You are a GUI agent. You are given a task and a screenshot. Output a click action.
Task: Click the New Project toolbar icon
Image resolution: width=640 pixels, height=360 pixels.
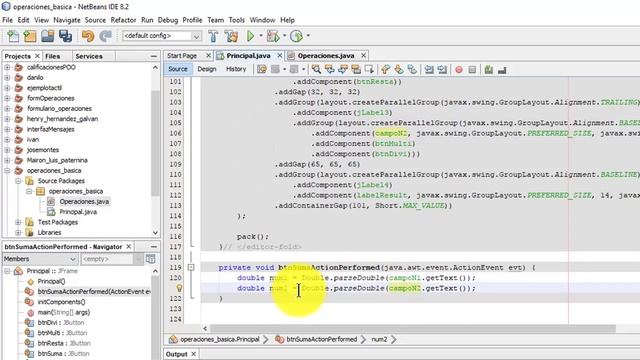(x=30, y=36)
